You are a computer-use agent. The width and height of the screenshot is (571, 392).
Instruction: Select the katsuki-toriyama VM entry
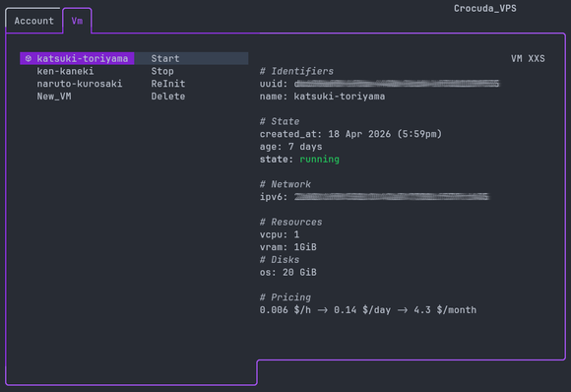77,58
